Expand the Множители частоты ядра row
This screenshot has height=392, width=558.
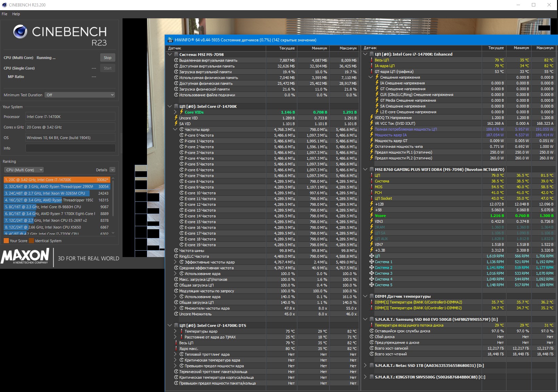click(175, 308)
